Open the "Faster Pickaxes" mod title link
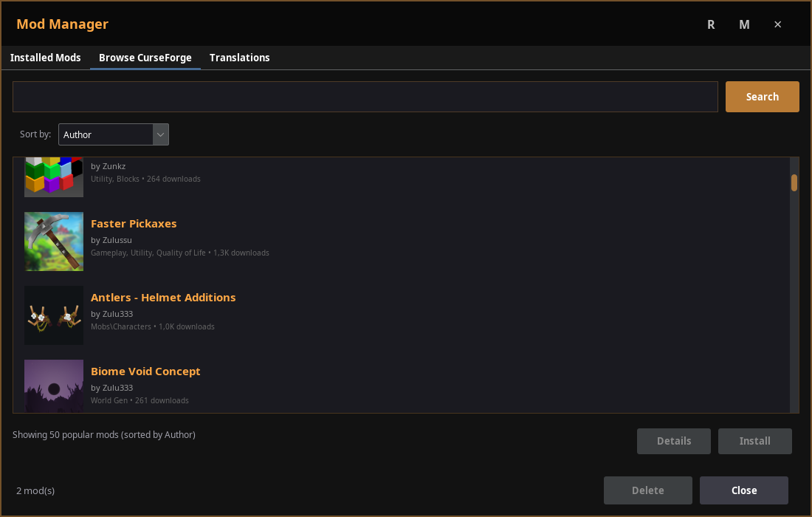 coord(134,224)
